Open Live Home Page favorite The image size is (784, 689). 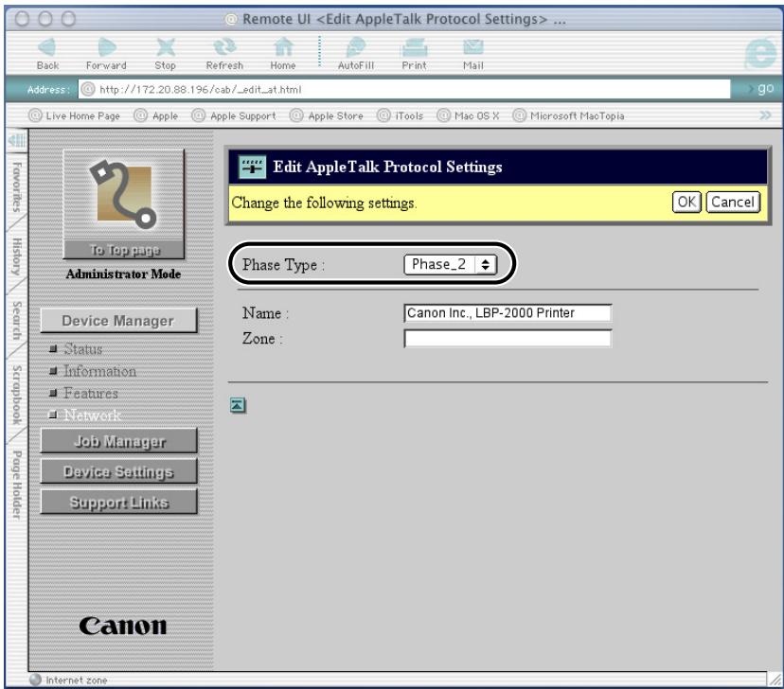(x=75, y=115)
